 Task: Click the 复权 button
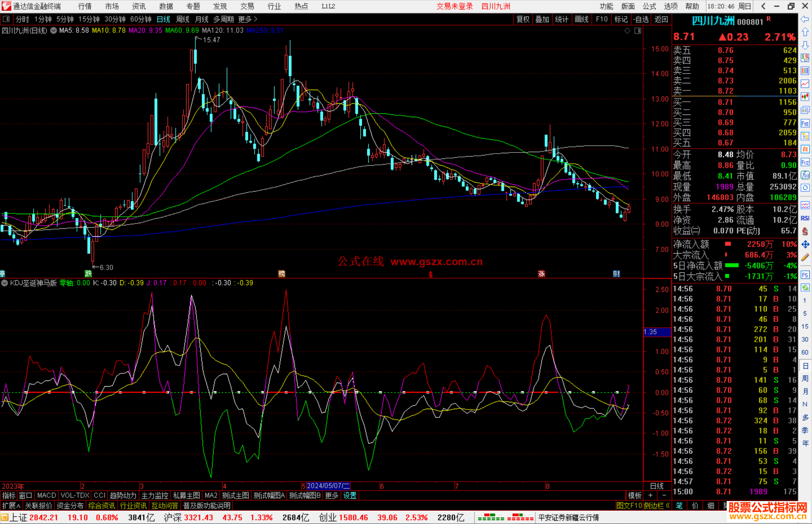pos(523,19)
